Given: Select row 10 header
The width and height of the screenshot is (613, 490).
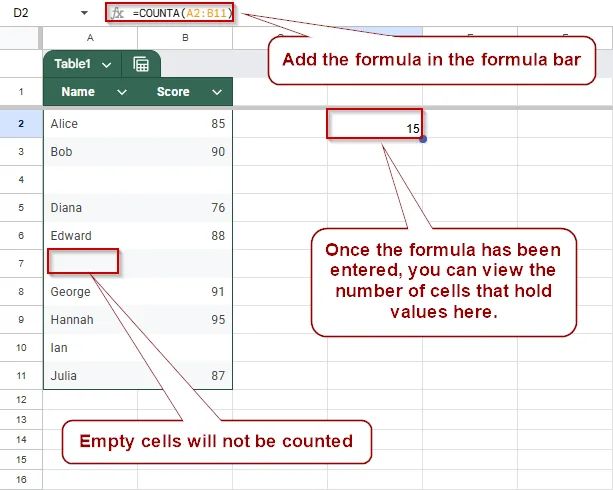Looking at the screenshot, I should [21, 348].
